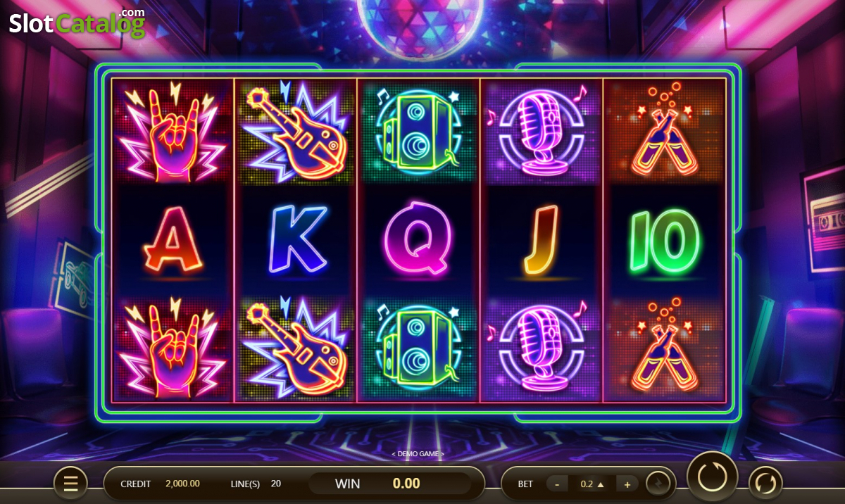Click the top electric guitar symbol
Screen dimensions: 845x504
point(296,132)
